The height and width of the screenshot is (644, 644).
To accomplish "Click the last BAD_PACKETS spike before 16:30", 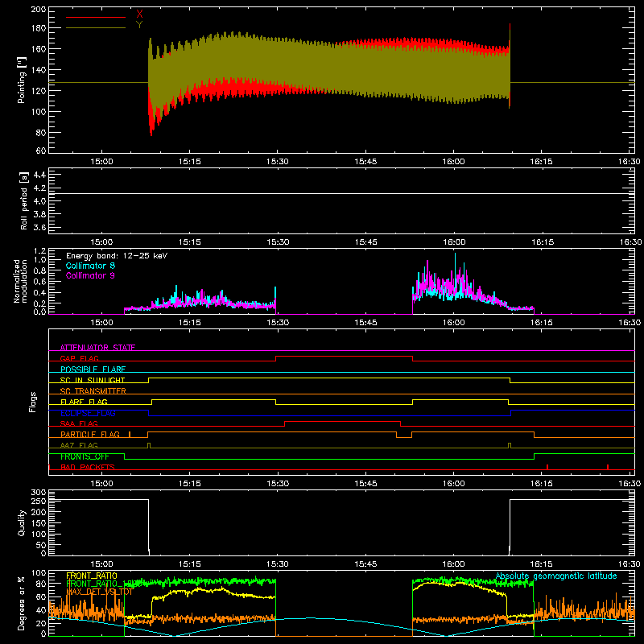I will pyautogui.click(x=608, y=467).
